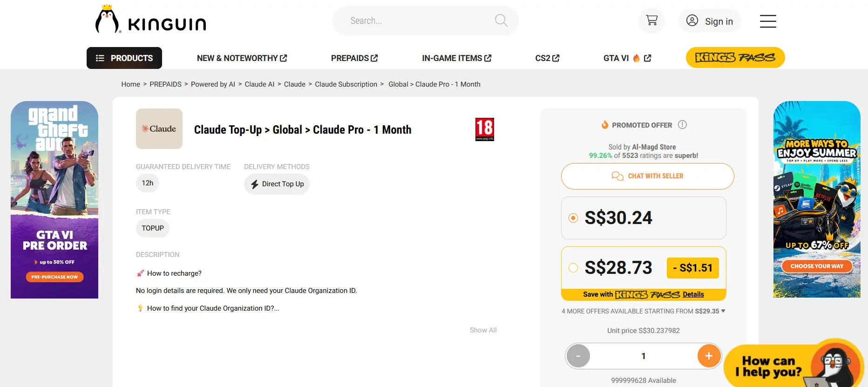Click the PEGI 18 rating badge
The width and height of the screenshot is (868, 387).
point(484,129)
